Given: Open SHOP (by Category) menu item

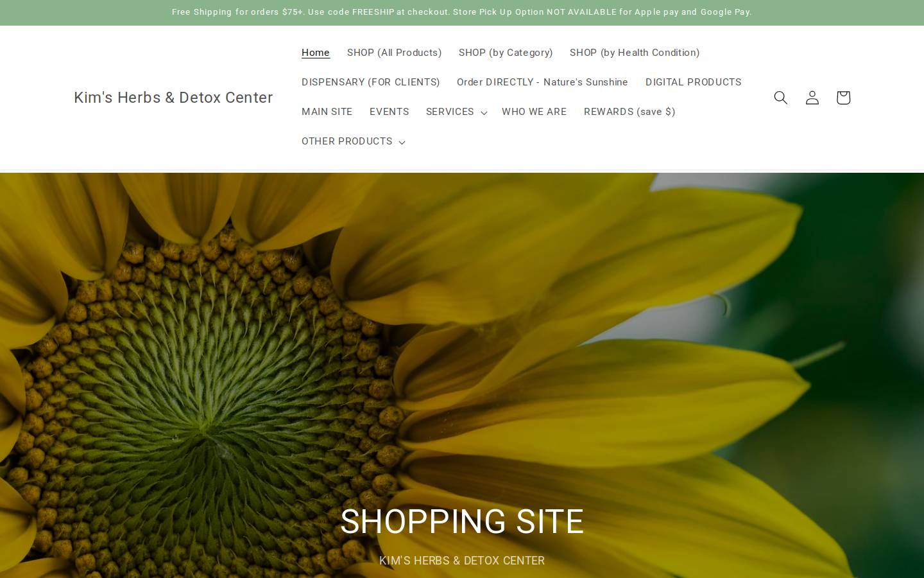Looking at the screenshot, I should click(506, 53).
